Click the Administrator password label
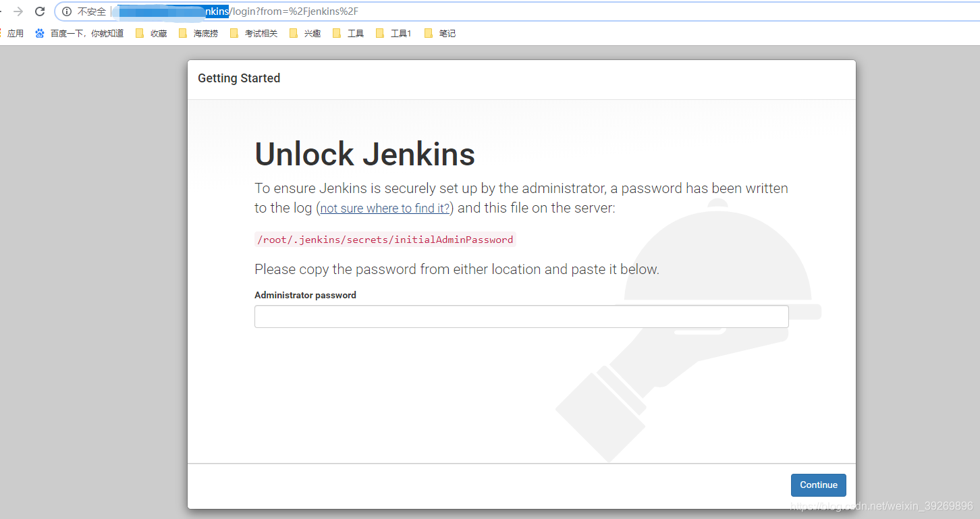This screenshot has width=980, height=519. pyautogui.click(x=305, y=295)
